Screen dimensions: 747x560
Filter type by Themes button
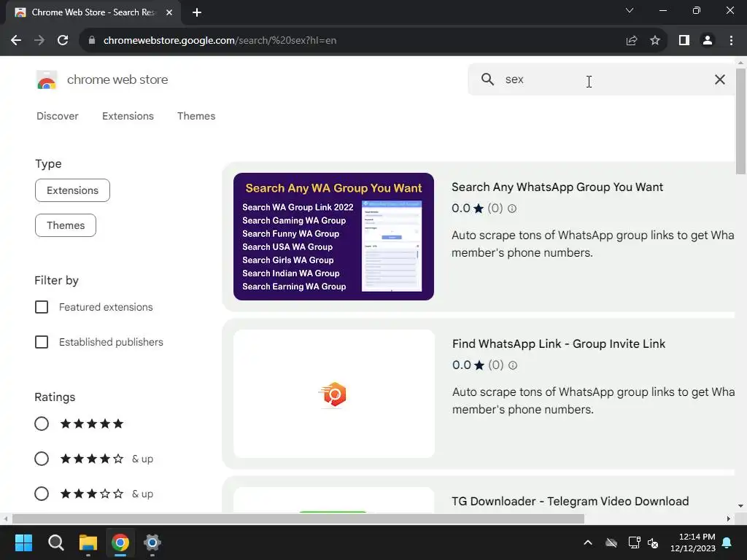point(65,225)
